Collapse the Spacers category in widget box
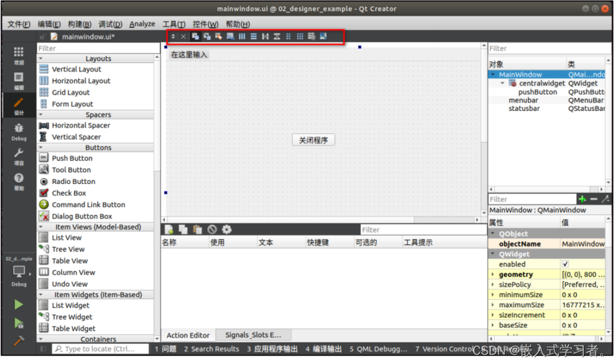The height and width of the screenshot is (364, 614). [x=41, y=115]
